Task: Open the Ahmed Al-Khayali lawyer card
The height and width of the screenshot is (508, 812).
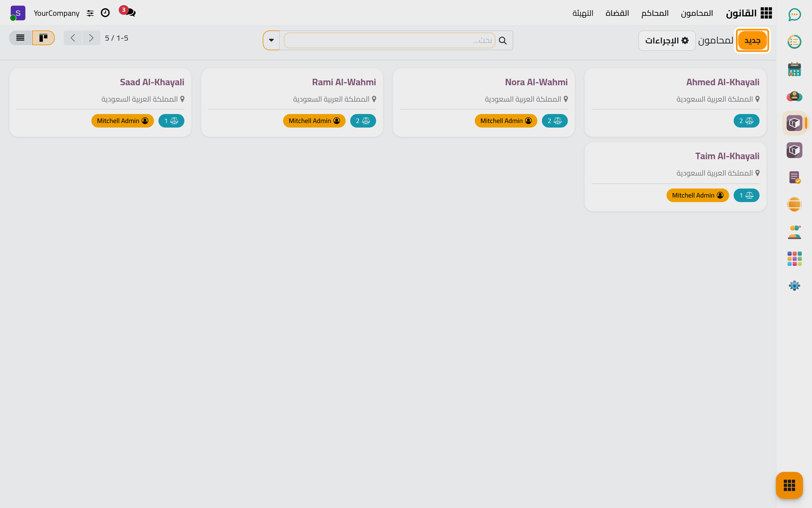Action: click(675, 102)
